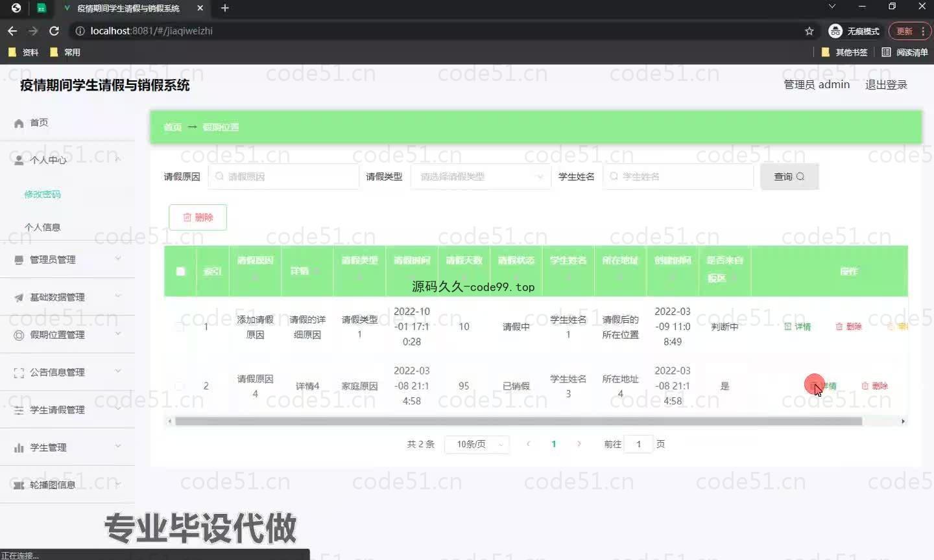Expand 公告信息管理 menu
This screenshot has height=560, width=934.
point(67,372)
